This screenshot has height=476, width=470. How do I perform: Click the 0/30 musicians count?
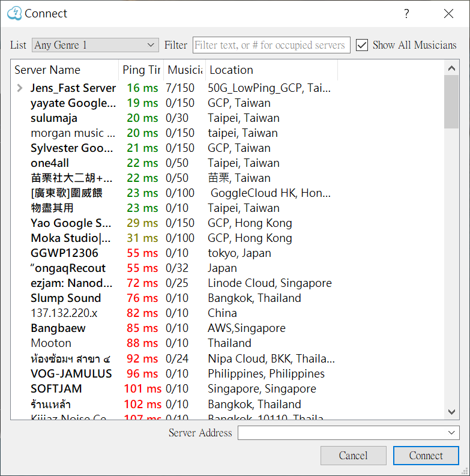(x=177, y=118)
